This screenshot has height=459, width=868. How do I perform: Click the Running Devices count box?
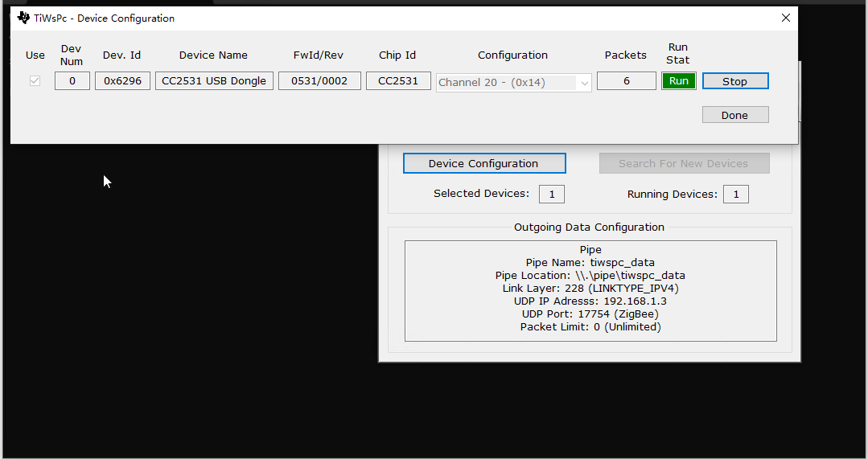click(x=736, y=194)
